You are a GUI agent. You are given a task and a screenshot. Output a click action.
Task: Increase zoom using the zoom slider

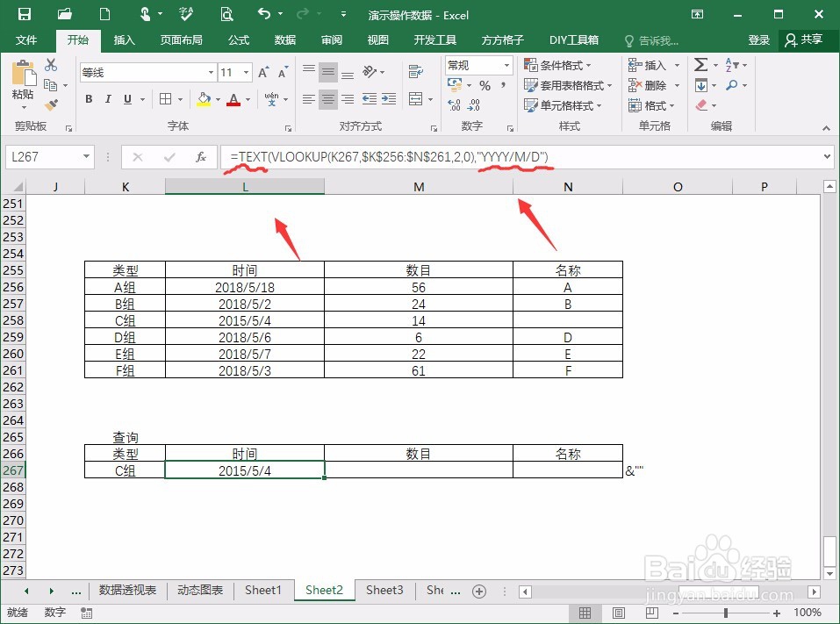point(775,613)
